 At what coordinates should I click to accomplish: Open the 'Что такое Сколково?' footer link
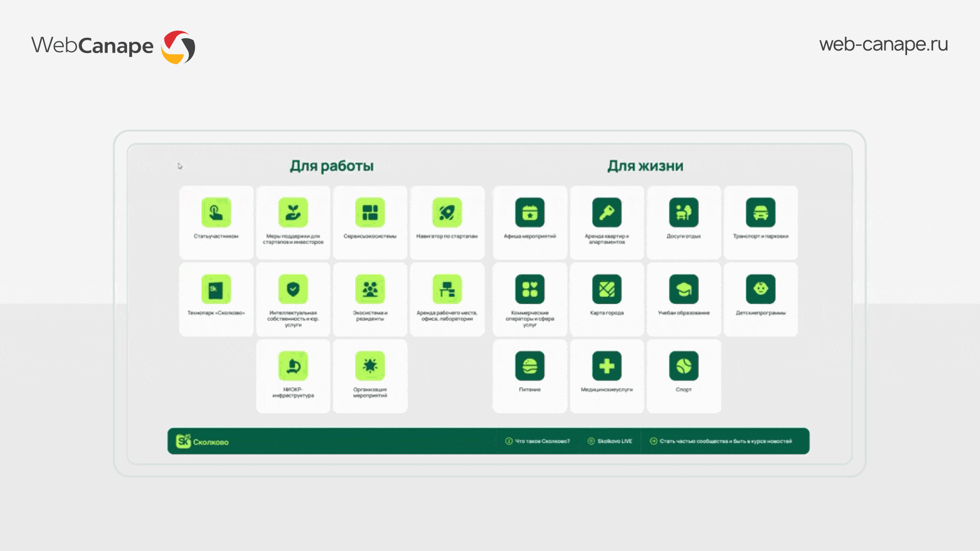point(537,441)
